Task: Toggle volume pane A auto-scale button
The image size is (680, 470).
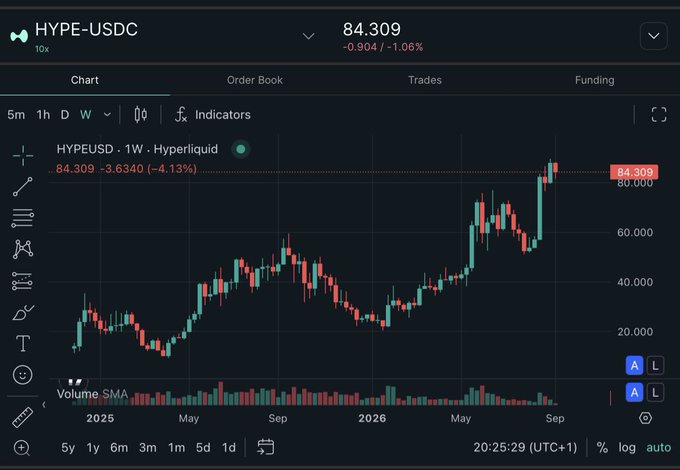Action: click(634, 392)
